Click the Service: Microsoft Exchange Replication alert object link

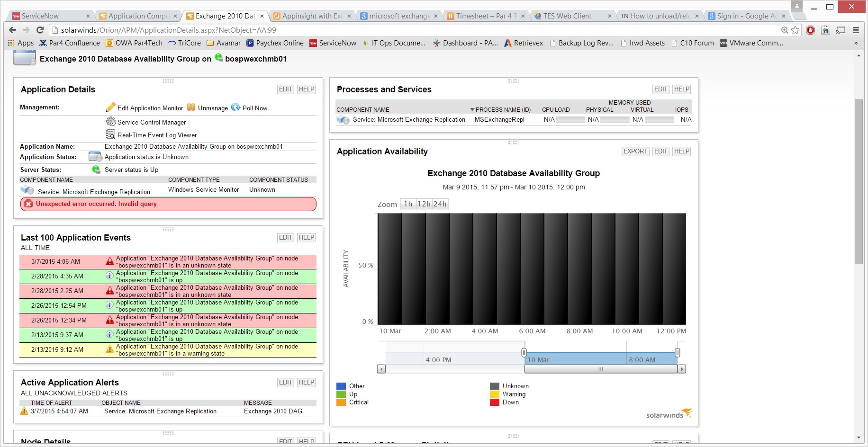pos(160,411)
